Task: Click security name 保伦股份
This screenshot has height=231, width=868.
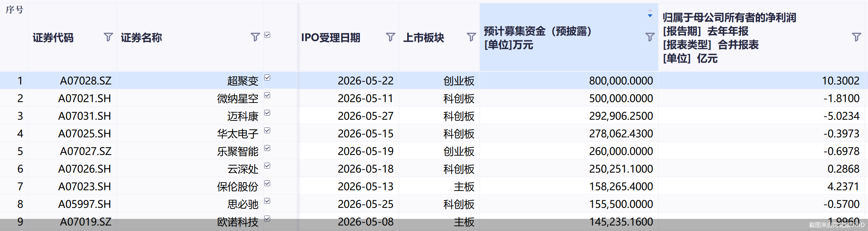Action: point(238,186)
